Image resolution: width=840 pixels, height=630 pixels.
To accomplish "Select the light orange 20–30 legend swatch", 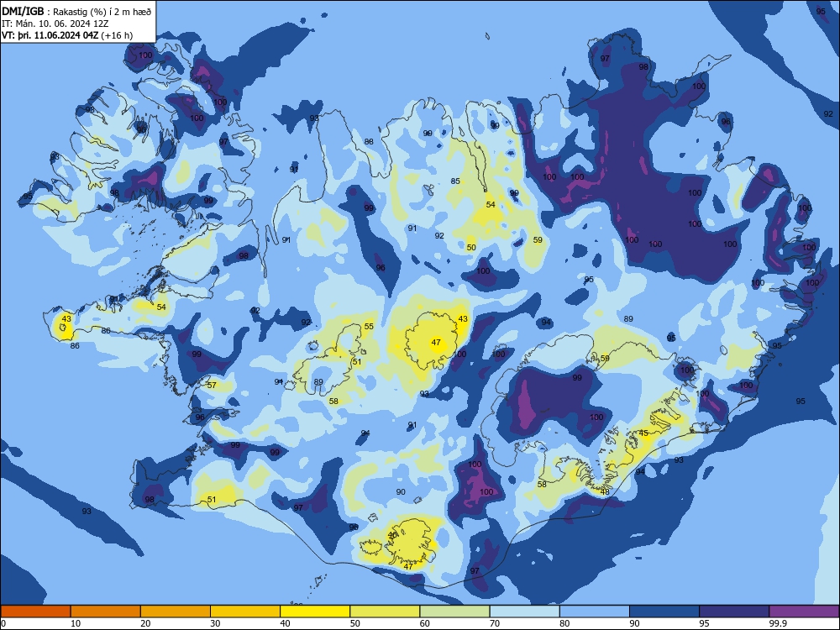I will pos(176,612).
